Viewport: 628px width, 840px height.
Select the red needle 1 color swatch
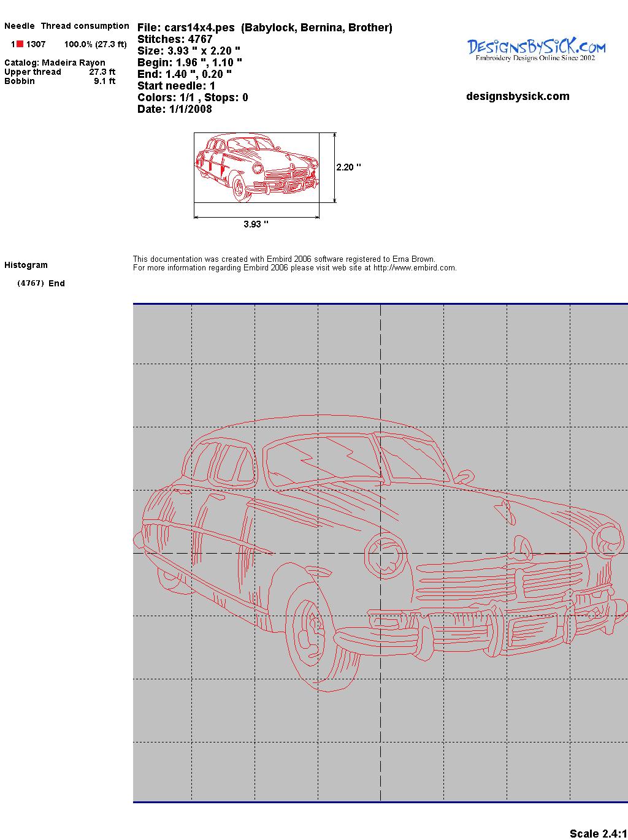click(20, 44)
